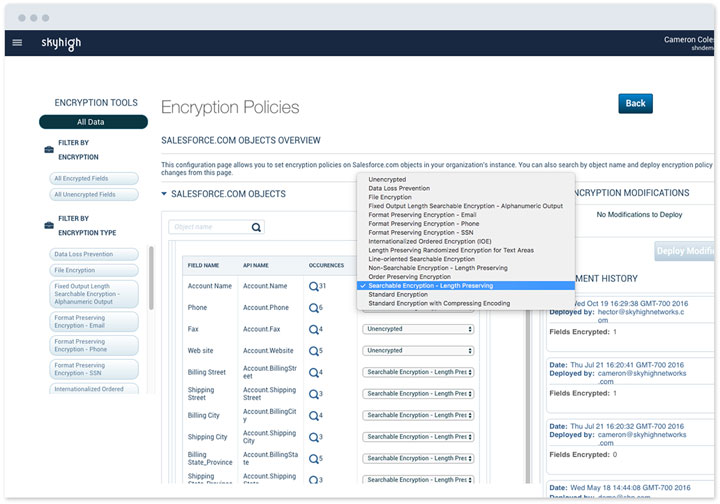Filter by All Unencrypted Fields
The width and height of the screenshot is (720, 504).
click(94, 195)
